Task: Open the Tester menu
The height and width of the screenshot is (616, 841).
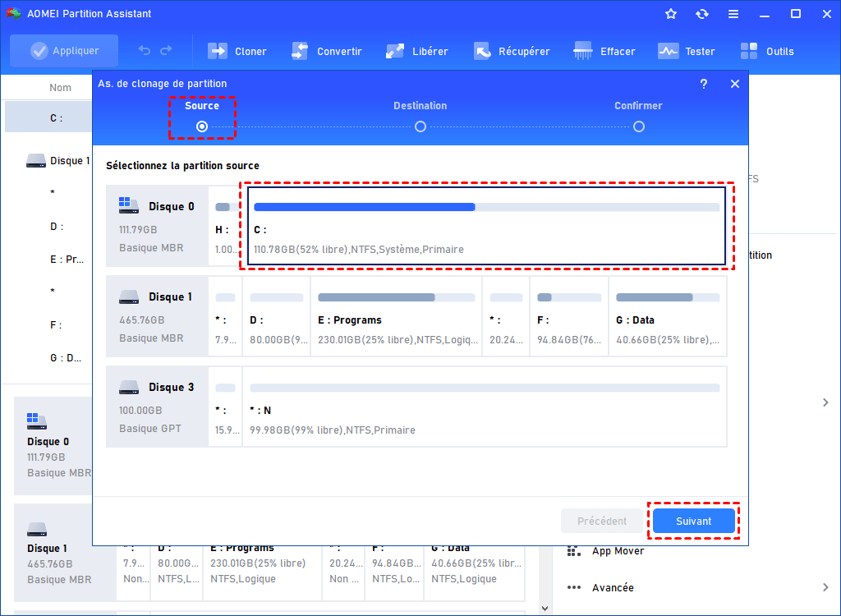Action: [x=686, y=52]
